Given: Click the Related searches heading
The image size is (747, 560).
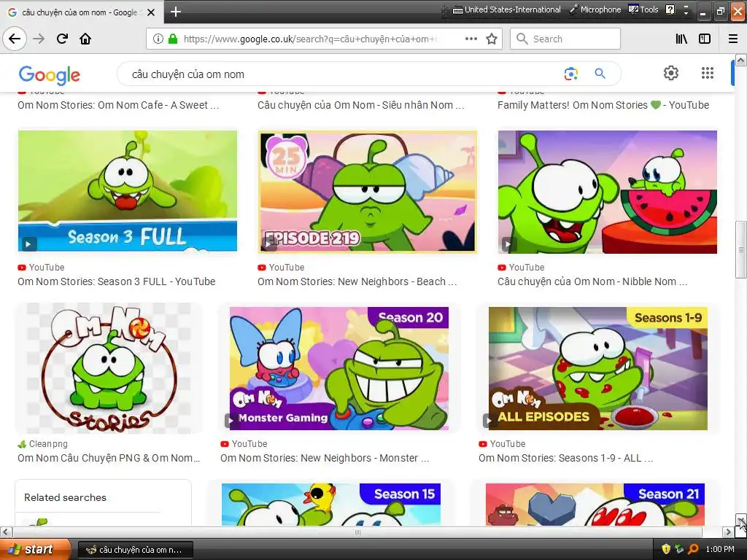Looking at the screenshot, I should (x=65, y=497).
